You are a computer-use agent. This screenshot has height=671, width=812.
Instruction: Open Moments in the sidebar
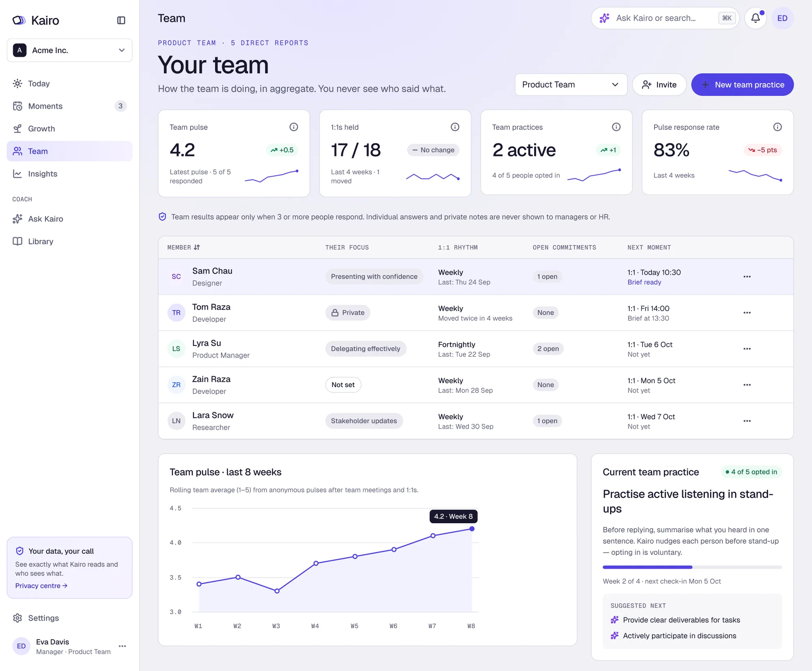pyautogui.click(x=69, y=106)
